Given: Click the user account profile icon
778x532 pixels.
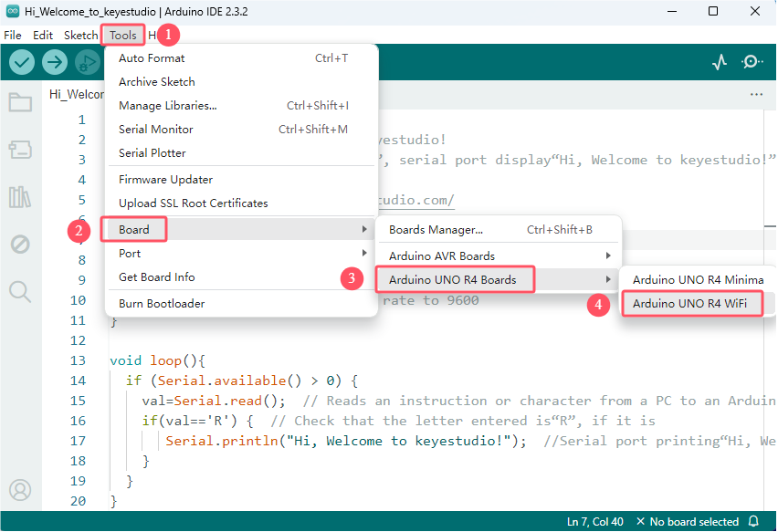Looking at the screenshot, I should tap(20, 490).
